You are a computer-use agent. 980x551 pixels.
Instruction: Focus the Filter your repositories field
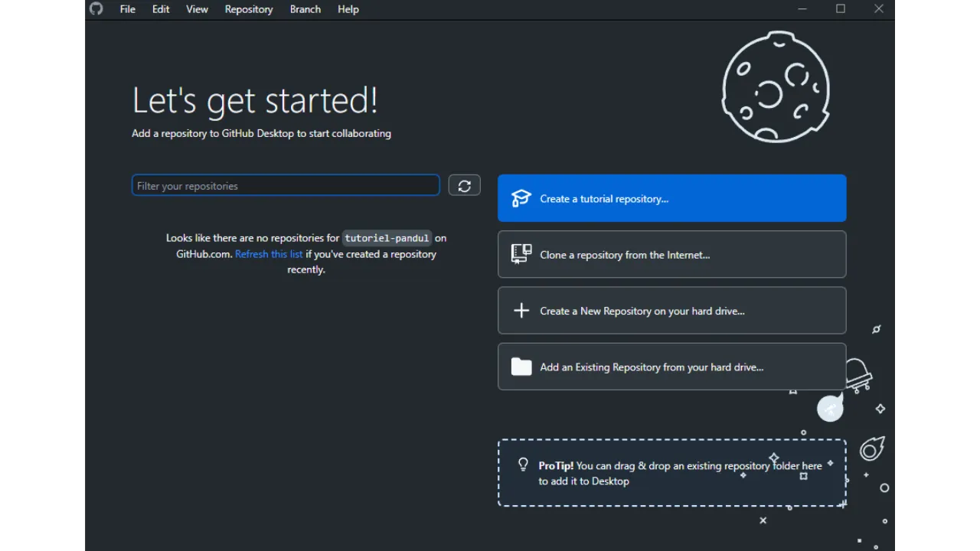[x=286, y=185]
